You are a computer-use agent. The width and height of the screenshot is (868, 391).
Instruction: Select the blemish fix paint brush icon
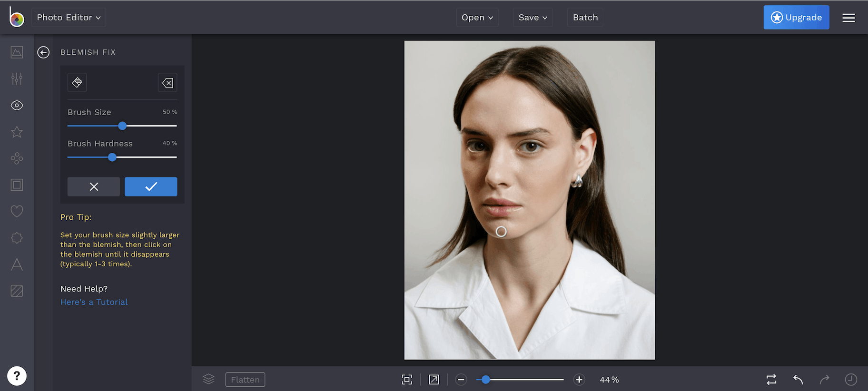(x=77, y=83)
